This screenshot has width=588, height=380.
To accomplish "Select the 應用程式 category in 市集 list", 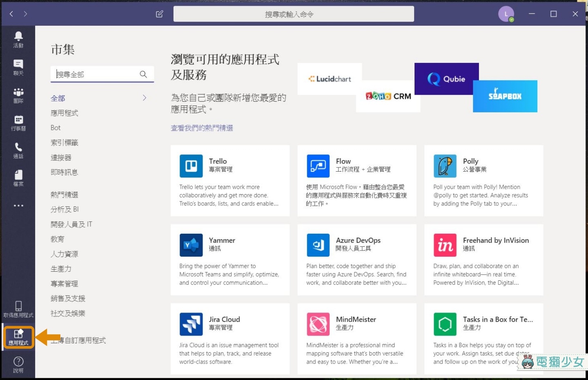I will click(x=65, y=113).
